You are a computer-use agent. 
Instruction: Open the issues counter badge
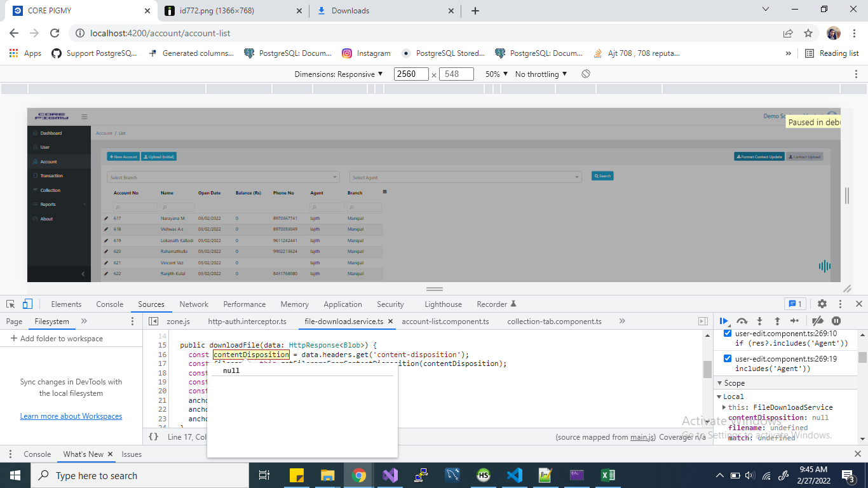795,304
